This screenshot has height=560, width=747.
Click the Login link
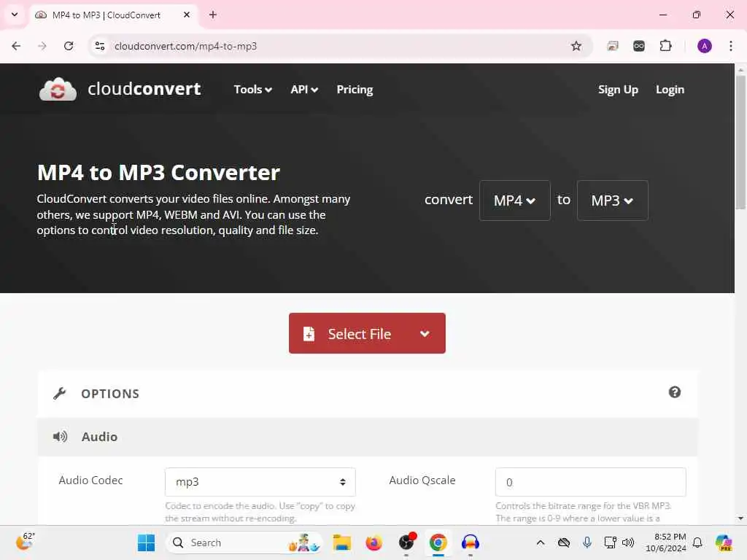[x=670, y=90]
